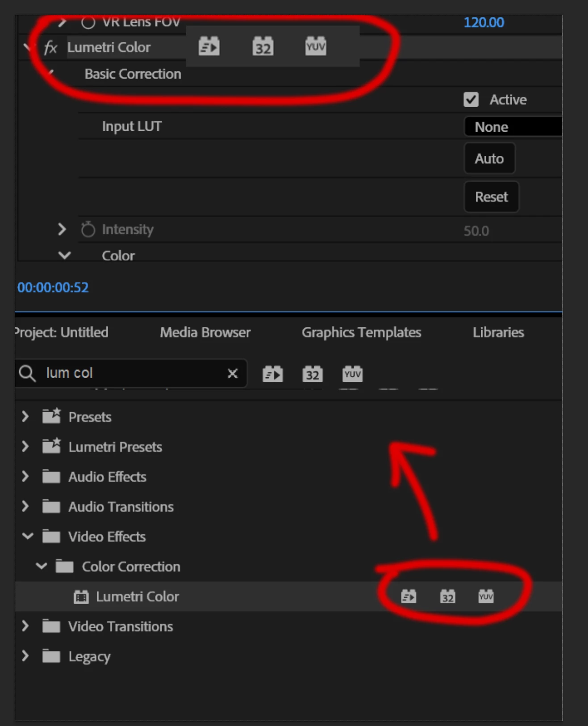
Task: Expand the Presets bin
Action: tap(25, 417)
